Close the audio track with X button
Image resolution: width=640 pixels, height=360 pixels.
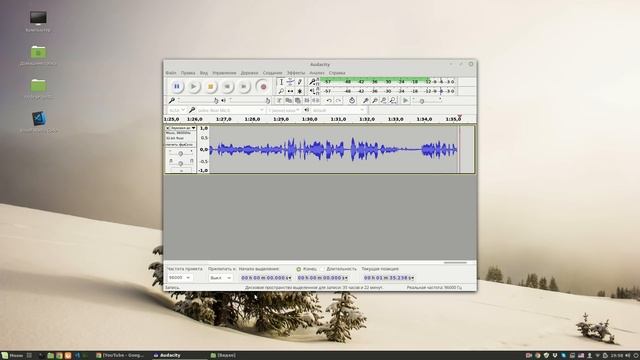pos(167,128)
